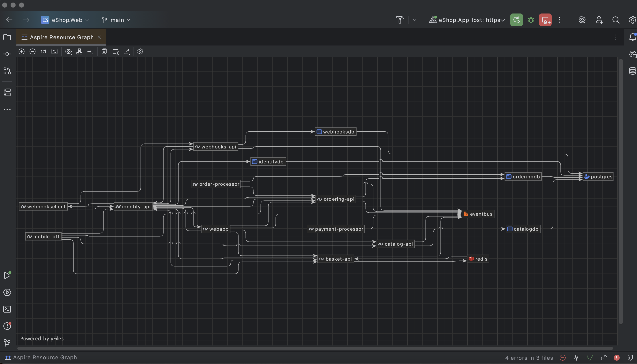The height and width of the screenshot is (364, 637).
Task: Open the eShop.Web project dropdown
Action: pyautogui.click(x=65, y=20)
